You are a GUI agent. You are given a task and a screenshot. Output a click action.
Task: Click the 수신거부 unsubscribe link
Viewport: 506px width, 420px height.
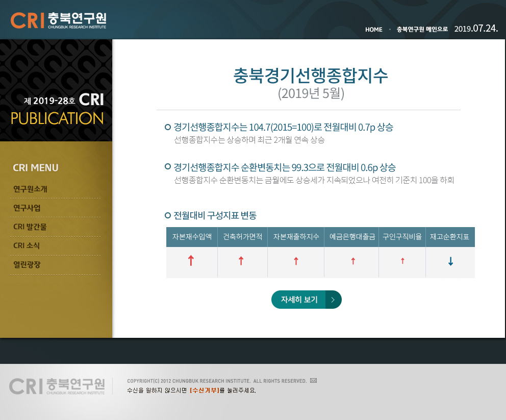coord(205,390)
